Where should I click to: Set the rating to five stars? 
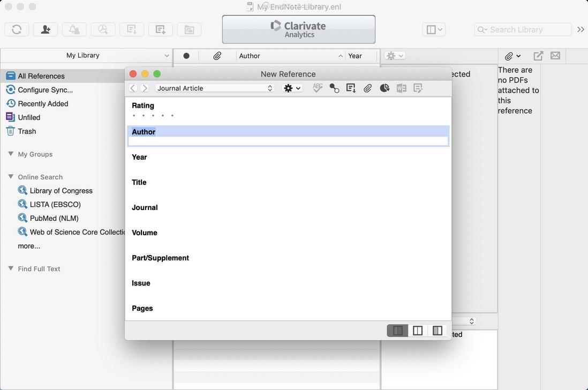(172, 116)
